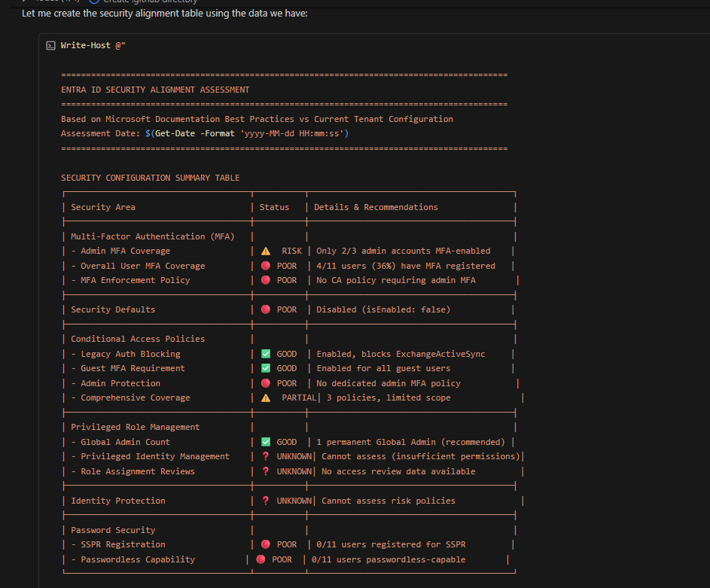Click the terminal icon beside Write-Host

(50, 46)
